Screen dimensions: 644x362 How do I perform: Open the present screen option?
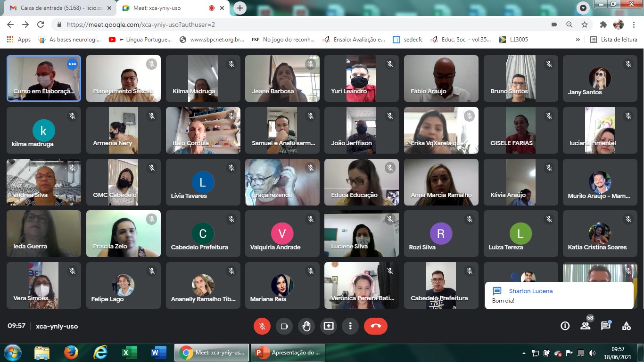[329, 326]
